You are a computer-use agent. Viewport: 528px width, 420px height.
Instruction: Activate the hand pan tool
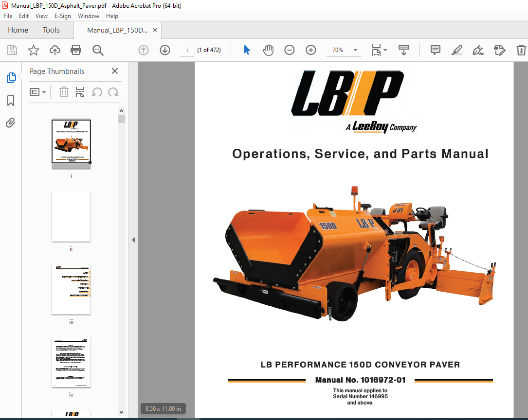(x=268, y=50)
